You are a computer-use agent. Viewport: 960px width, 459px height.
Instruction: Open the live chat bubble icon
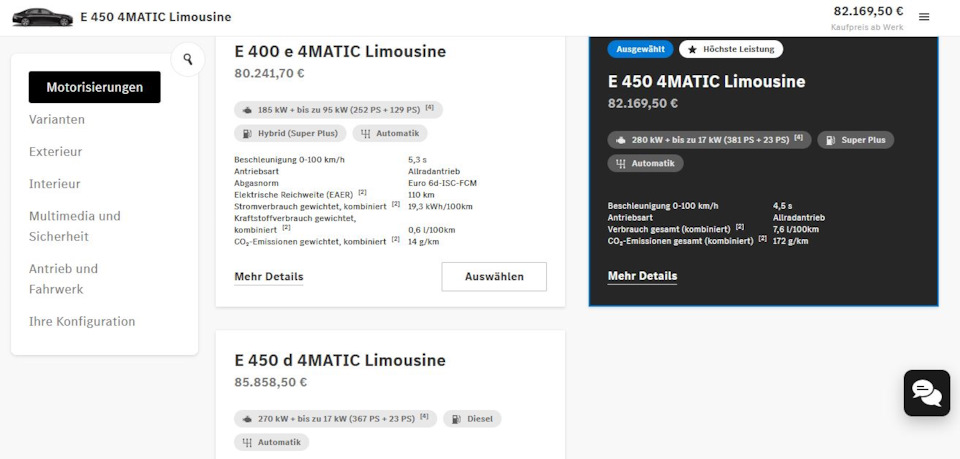pos(927,393)
